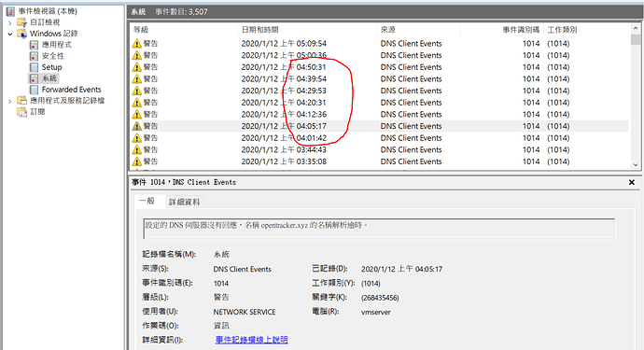Close the event 1014 detail pane
Image resolution: width=644 pixels, height=350 pixels.
point(632,182)
